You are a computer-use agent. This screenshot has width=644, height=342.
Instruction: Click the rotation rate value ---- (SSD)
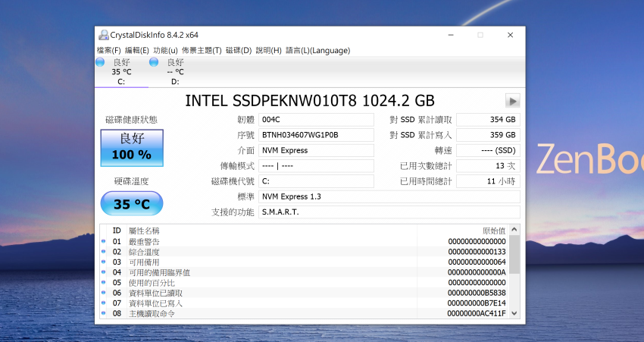coord(489,150)
